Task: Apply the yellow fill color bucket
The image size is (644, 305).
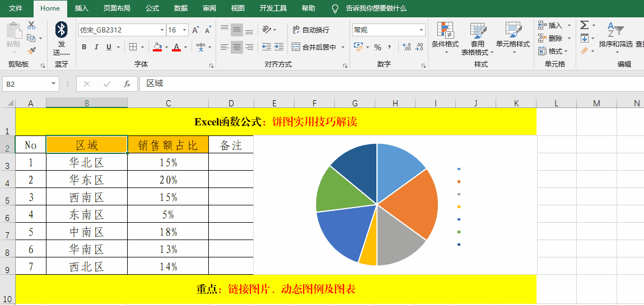Action: point(157,47)
